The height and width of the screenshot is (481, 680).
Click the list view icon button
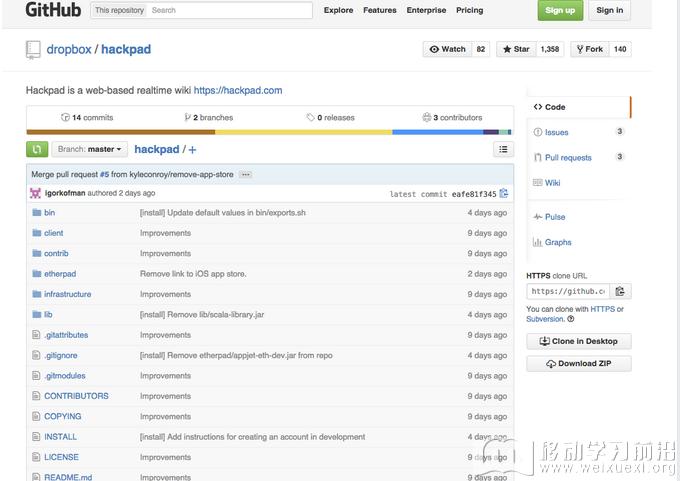coord(503,149)
